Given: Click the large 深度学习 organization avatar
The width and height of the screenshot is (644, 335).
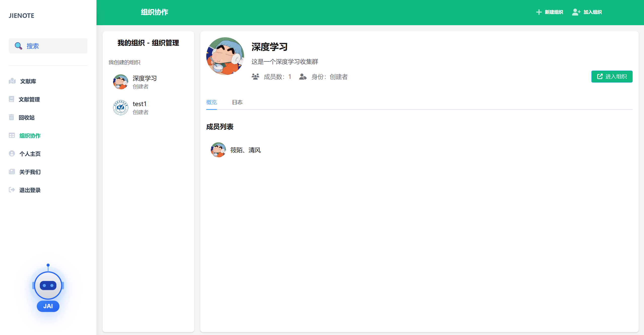Looking at the screenshot, I should pyautogui.click(x=225, y=56).
